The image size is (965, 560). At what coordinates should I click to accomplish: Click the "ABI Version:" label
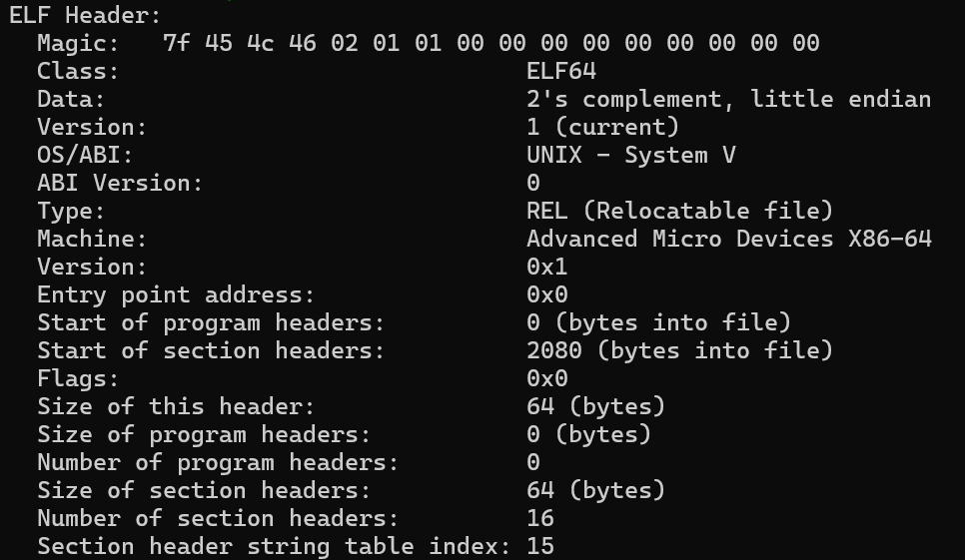click(120, 183)
